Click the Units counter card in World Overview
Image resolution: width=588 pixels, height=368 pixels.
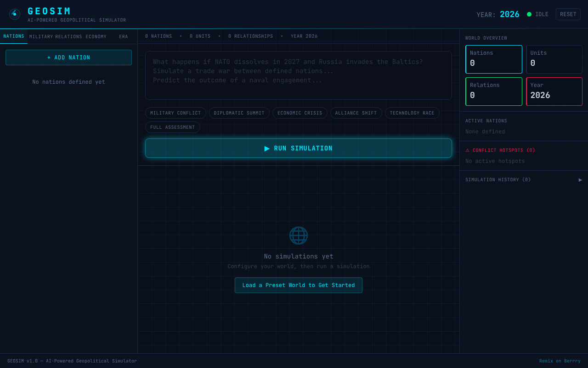point(554,59)
